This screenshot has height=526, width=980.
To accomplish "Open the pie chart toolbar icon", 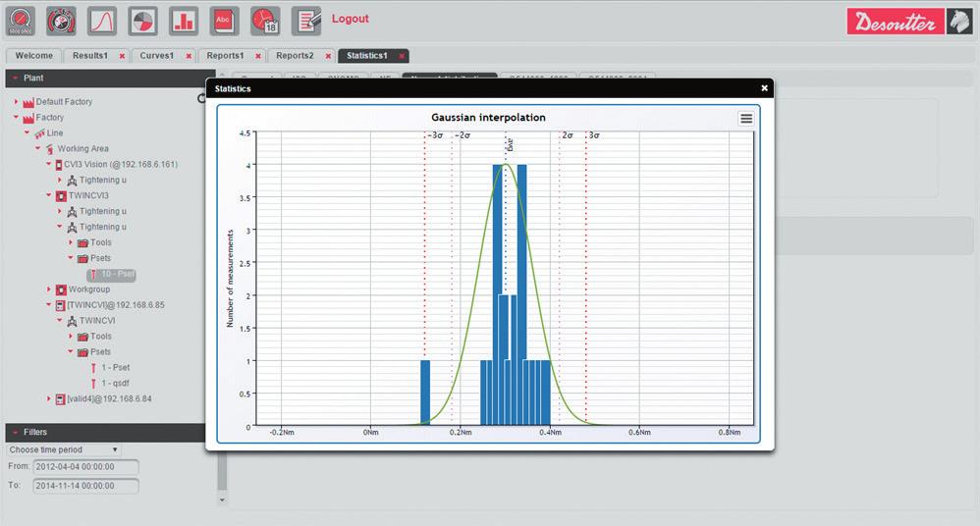I will click(x=142, y=22).
